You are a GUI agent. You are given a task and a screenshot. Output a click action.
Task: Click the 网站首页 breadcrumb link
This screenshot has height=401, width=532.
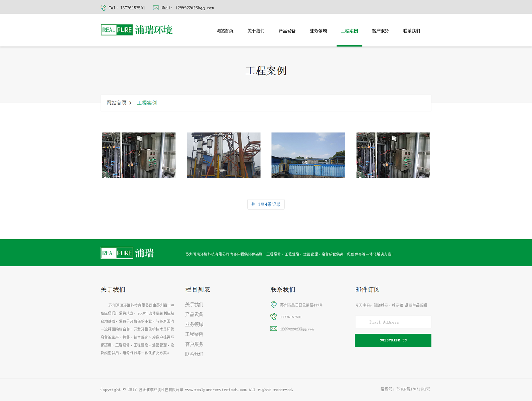coord(117,103)
